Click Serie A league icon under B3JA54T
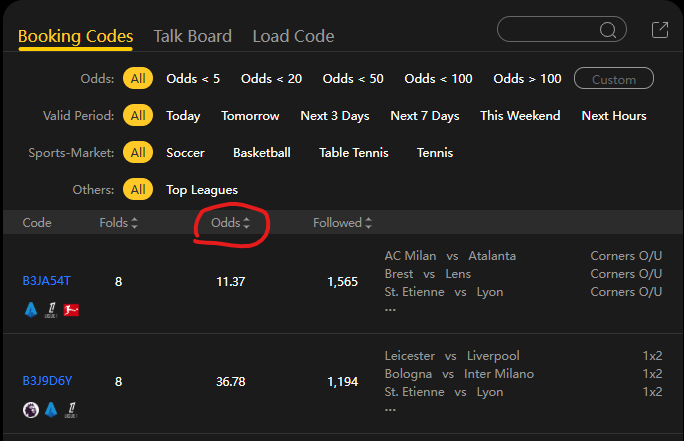 [x=31, y=310]
